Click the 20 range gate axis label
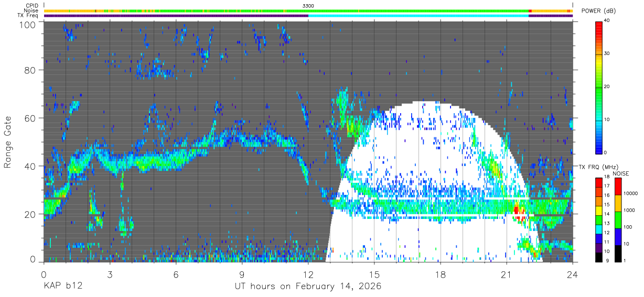The image size is (644, 297). click(x=30, y=214)
